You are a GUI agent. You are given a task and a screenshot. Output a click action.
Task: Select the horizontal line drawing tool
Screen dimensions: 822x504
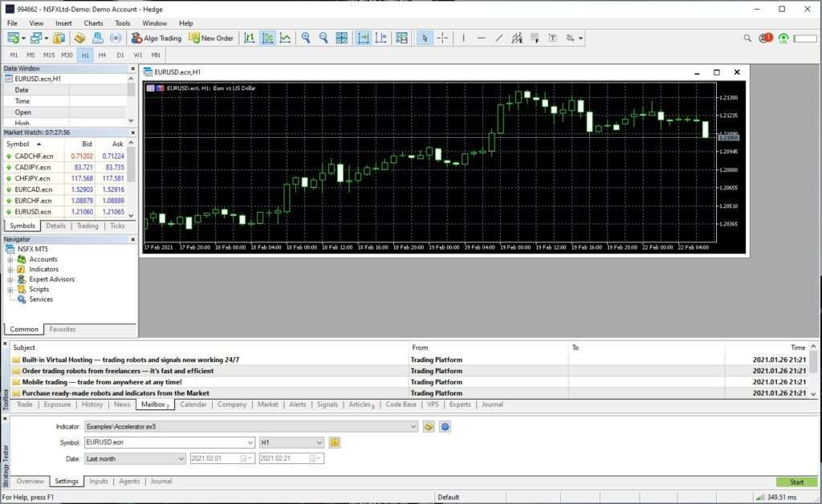(482, 39)
